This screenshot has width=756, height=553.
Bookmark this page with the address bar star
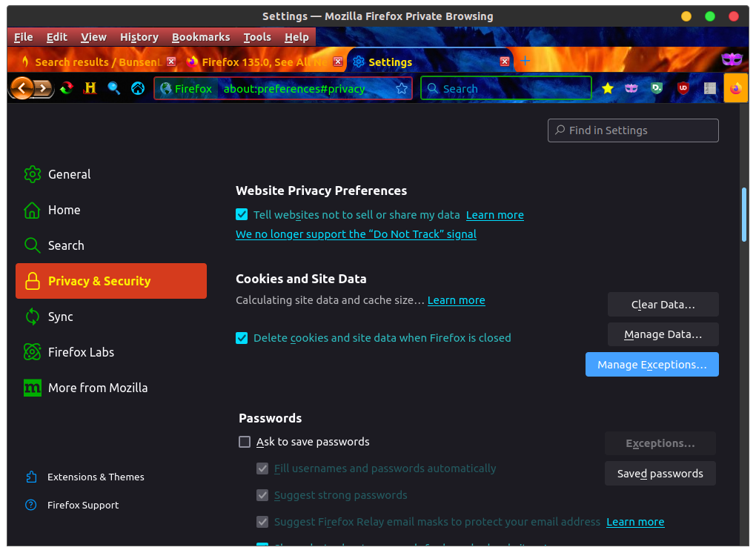tap(402, 89)
